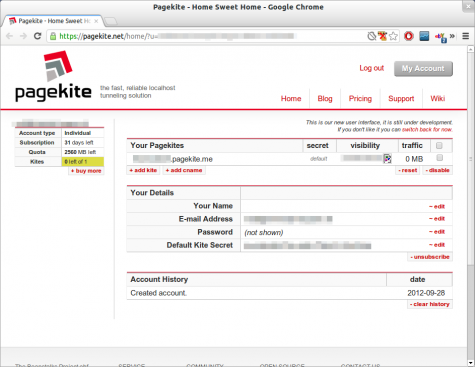Open the blue graph extension icon
475x367 pixels.
(x=424, y=36)
